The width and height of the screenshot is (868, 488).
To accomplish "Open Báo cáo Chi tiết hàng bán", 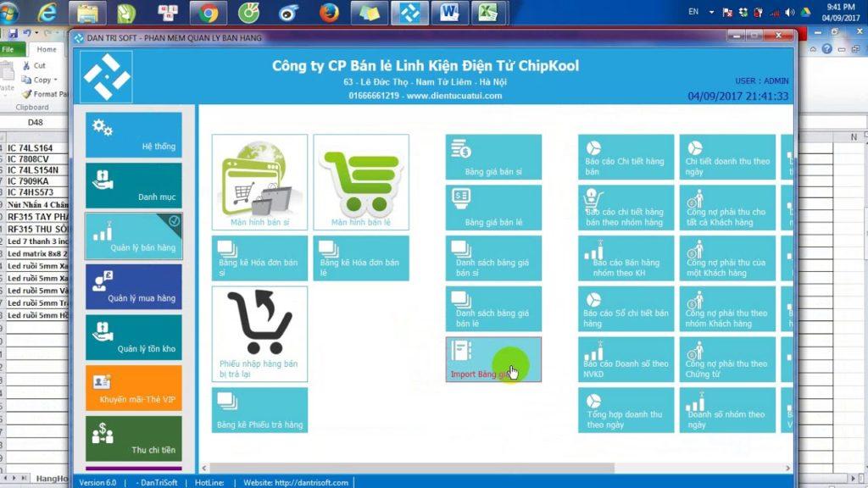I will 626,157.
